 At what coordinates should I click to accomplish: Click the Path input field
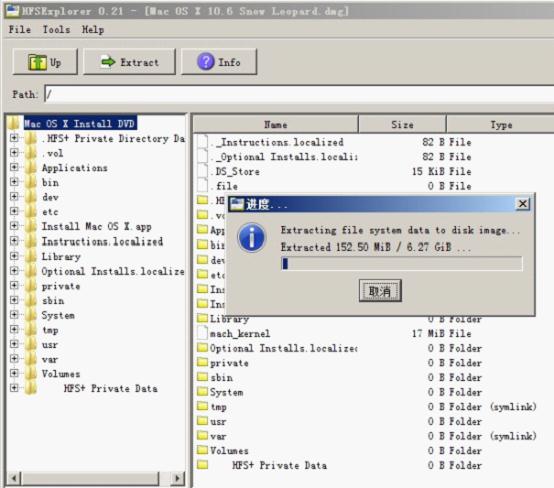[299, 94]
